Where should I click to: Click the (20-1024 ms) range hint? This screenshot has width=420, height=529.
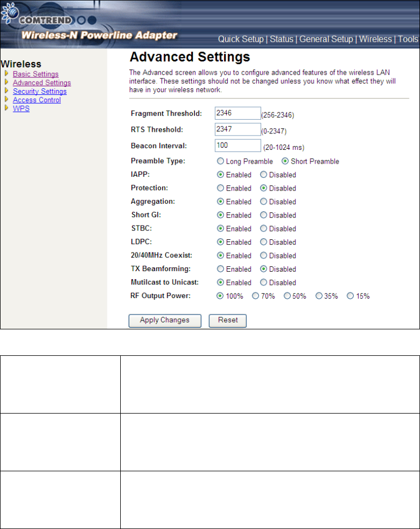[284, 148]
